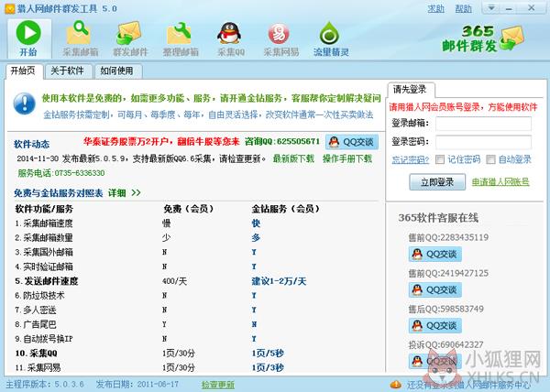Open the 采集网易 NetEase tool
The width and height of the screenshot is (550, 392).
[281, 38]
